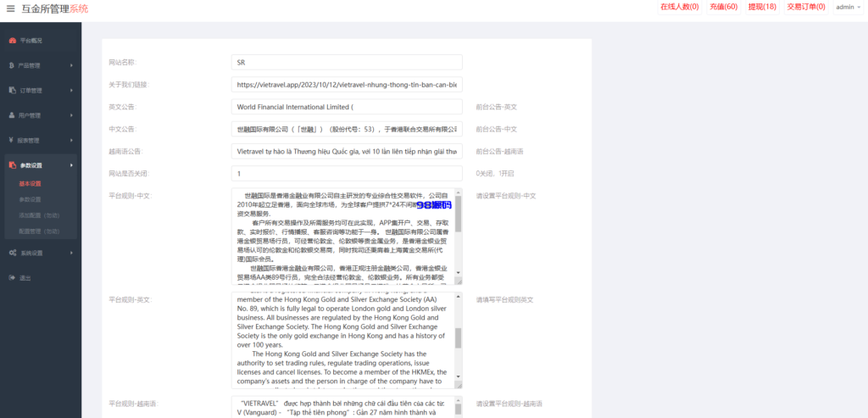The height and width of the screenshot is (418, 868).
Task: Click scroll-down arrow of 平台规则-中文 textarea
Action: coord(458,273)
